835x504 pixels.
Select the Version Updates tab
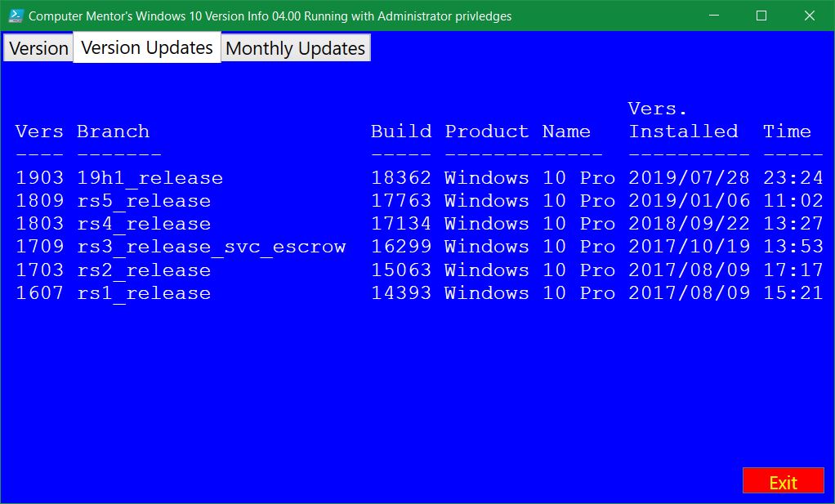pos(147,47)
